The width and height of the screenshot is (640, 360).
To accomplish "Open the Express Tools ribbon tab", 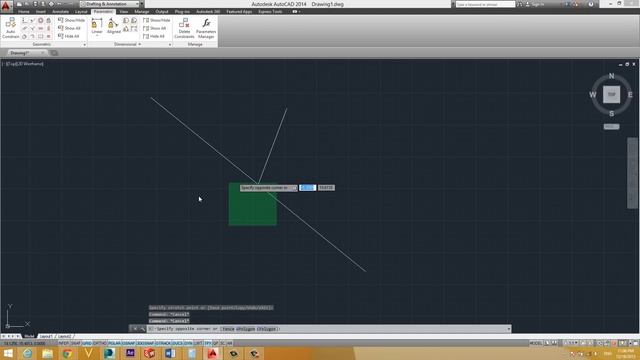I will tap(270, 12).
